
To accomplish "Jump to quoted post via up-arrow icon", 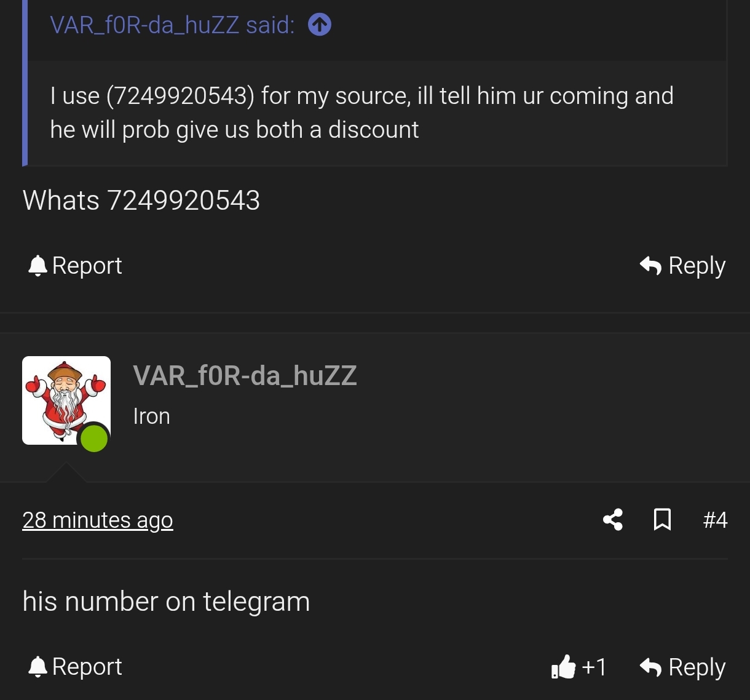I will click(320, 25).
